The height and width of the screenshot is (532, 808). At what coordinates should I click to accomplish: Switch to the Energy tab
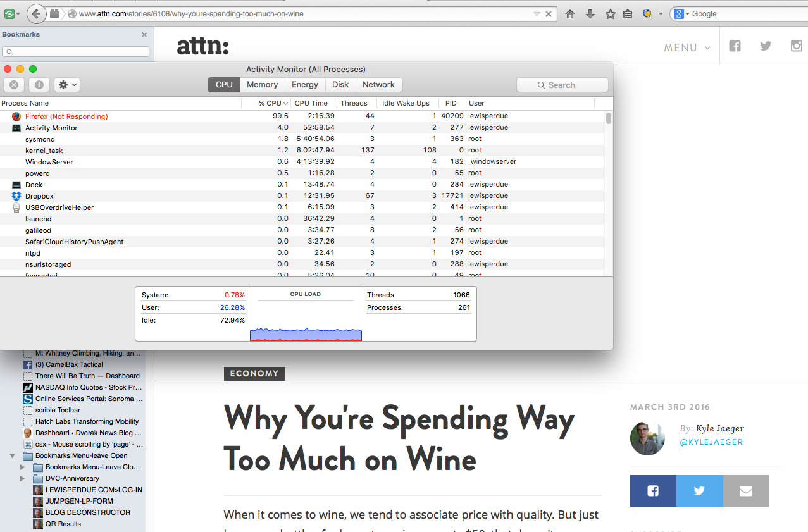[x=305, y=85]
